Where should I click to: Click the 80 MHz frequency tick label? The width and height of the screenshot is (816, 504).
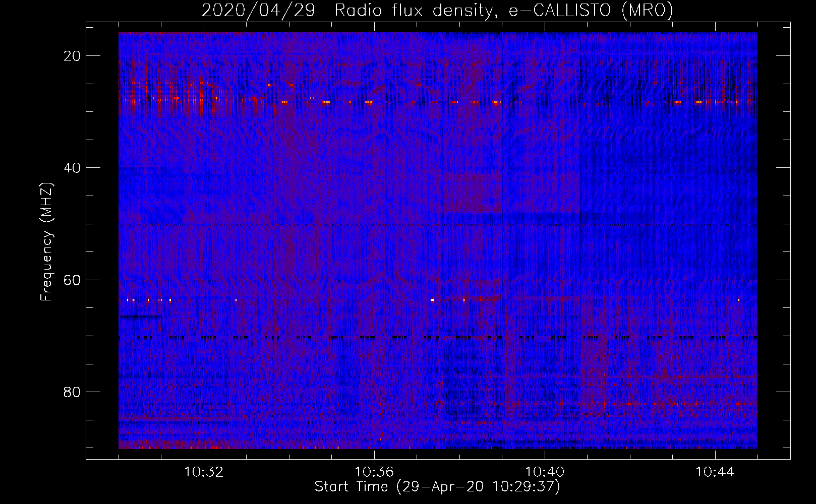pyautogui.click(x=72, y=392)
